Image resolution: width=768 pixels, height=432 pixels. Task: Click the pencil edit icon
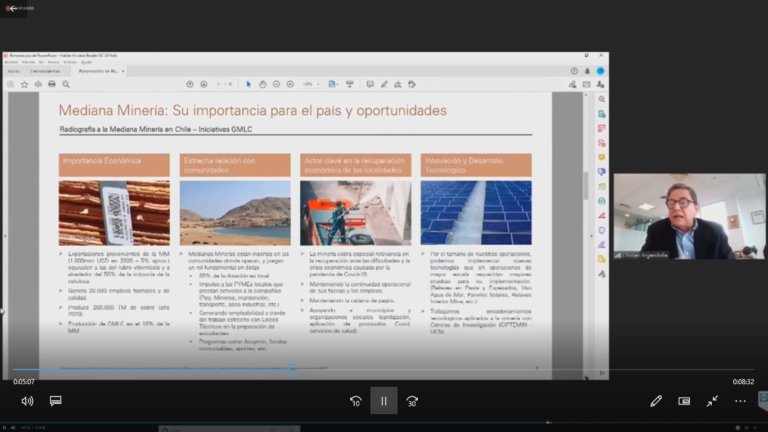pos(656,401)
